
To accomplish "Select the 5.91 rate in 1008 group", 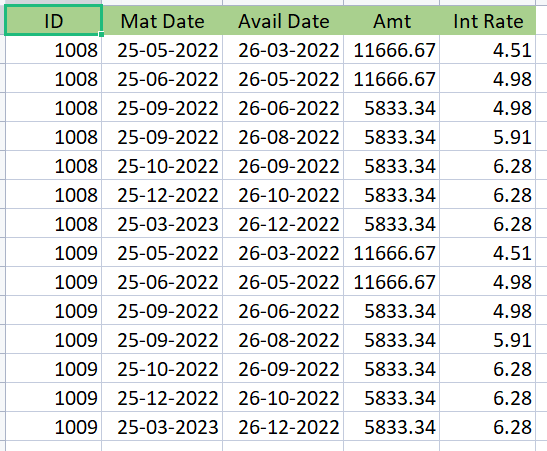I will [x=488, y=136].
